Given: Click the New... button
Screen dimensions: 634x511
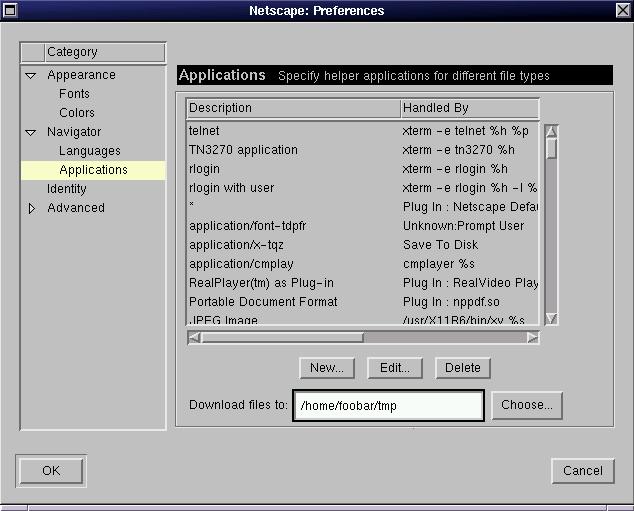Looking at the screenshot, I should (327, 368).
